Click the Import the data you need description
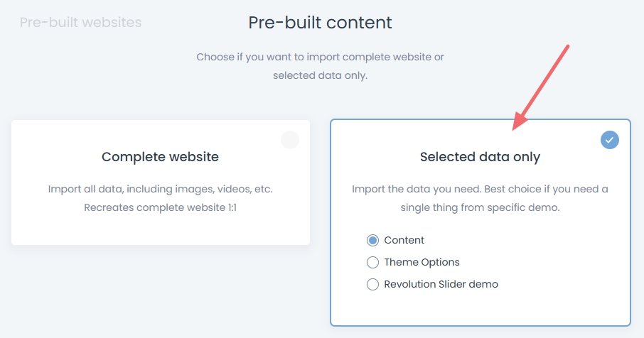Viewport: 644px width, 338px height. [480, 190]
